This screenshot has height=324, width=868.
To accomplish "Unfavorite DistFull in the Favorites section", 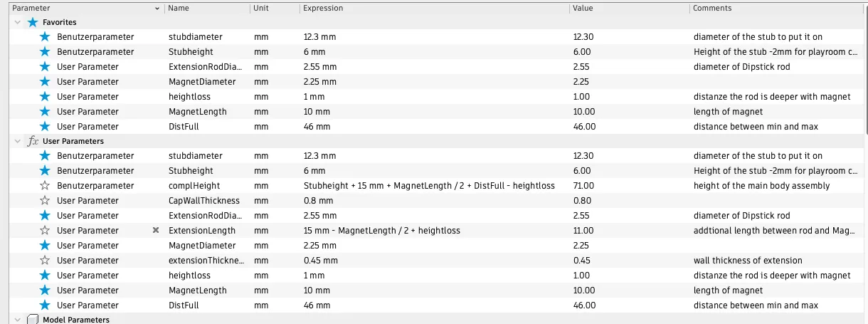I will tap(45, 127).
